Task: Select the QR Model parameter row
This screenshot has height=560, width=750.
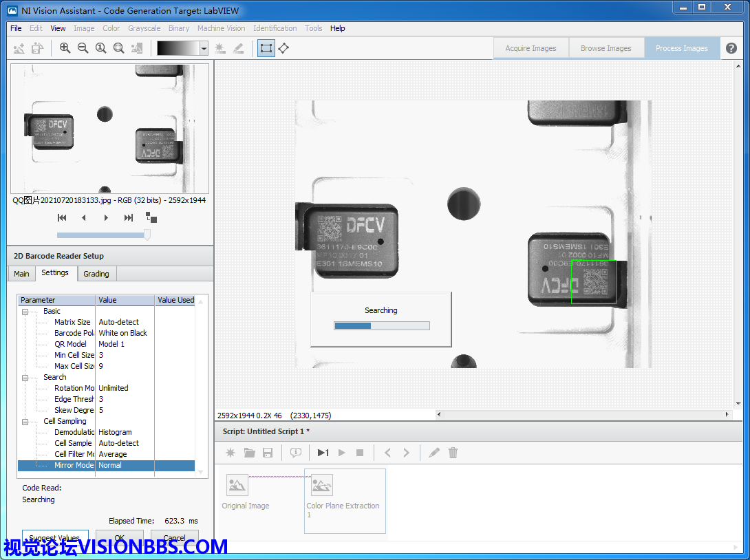Action: 106,344
